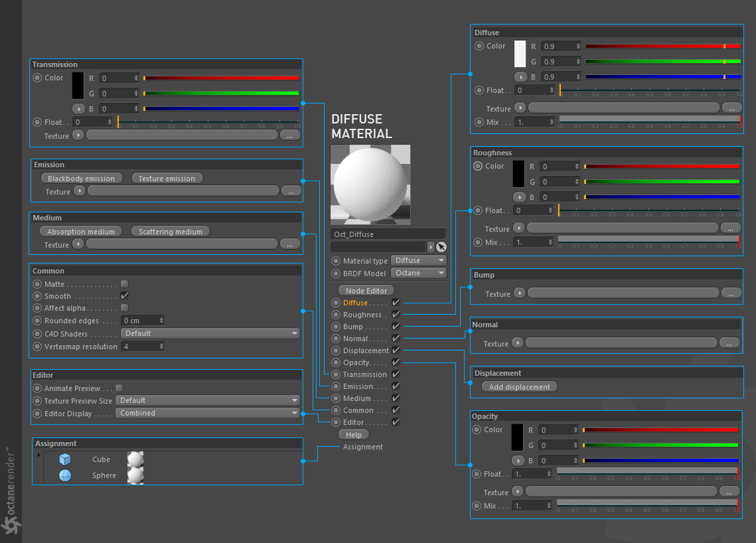Uncheck the Diffuse channel checkbox
The width and height of the screenshot is (756, 543).
coord(396,302)
